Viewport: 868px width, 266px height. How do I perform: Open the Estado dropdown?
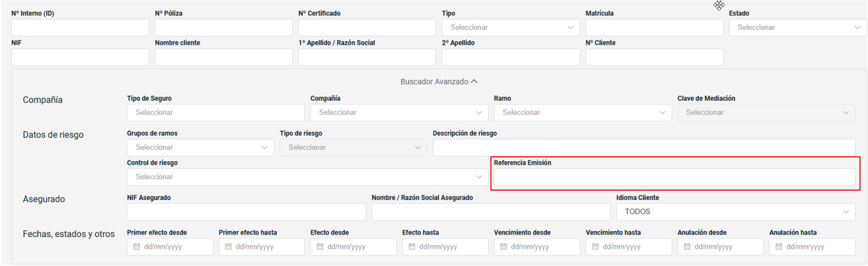(797, 27)
